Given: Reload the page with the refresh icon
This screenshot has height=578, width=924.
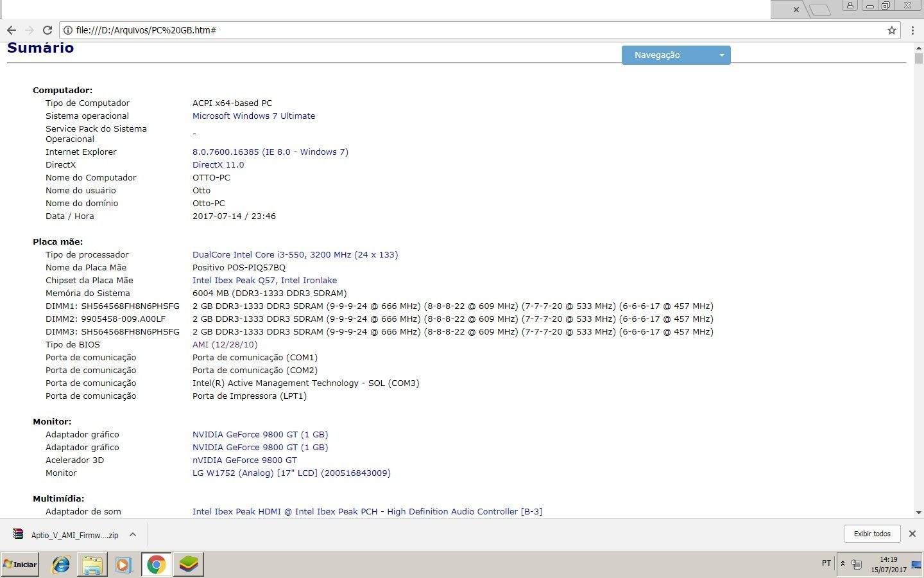Looking at the screenshot, I should tap(47, 30).
